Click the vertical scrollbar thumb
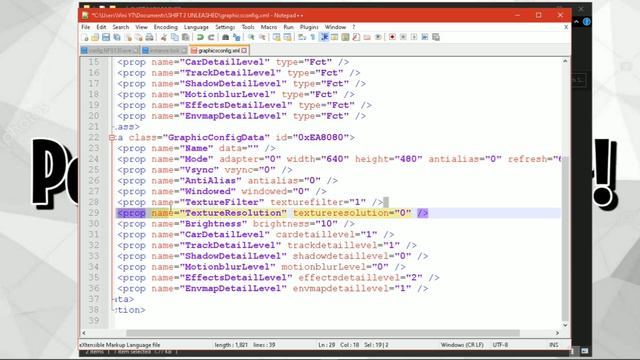This screenshot has height=360, width=640. 565,238
